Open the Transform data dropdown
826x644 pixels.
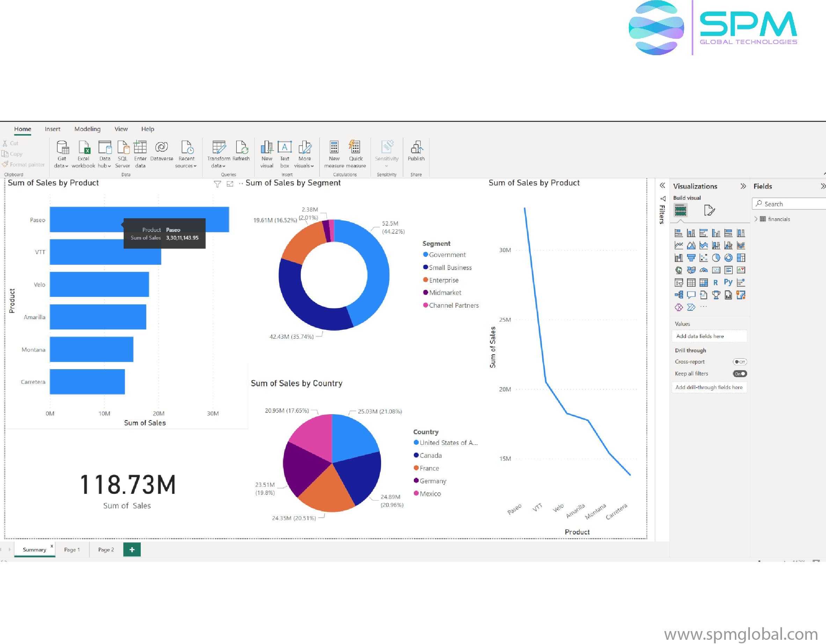point(218,154)
